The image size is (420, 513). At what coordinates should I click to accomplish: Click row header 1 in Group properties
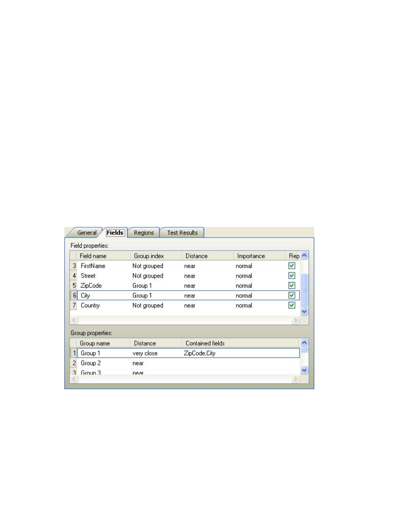74,353
